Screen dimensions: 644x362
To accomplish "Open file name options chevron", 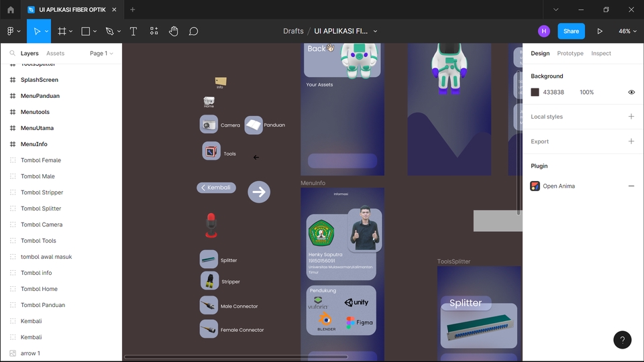I will pyautogui.click(x=375, y=32).
